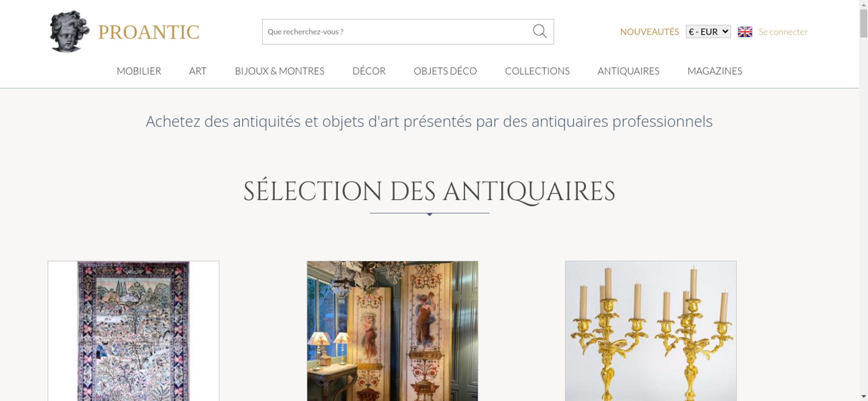This screenshot has height=401, width=868.
Task: Open the painted panels interior thumbnail
Action: click(392, 331)
